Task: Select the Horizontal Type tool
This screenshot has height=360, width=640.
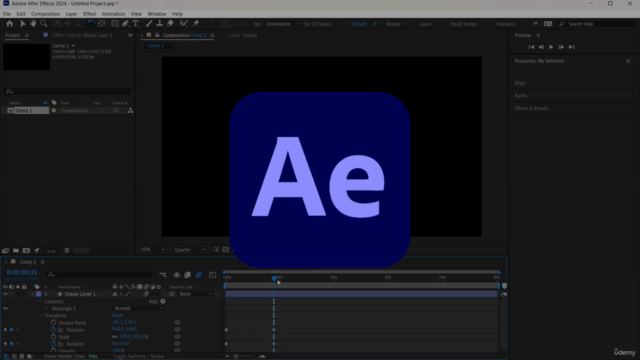Action: 136,24
